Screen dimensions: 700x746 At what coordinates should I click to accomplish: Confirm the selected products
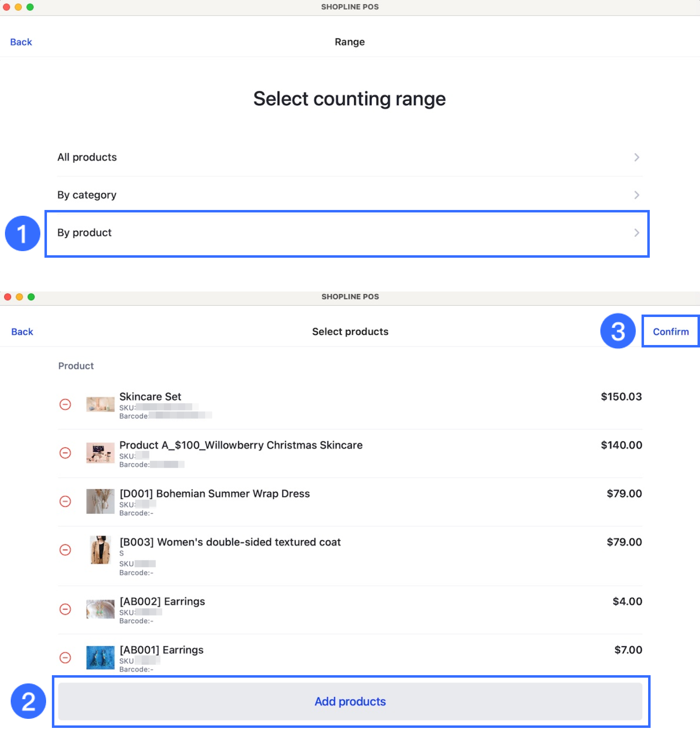click(671, 332)
